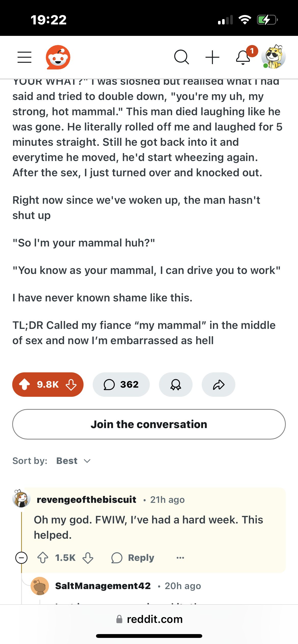The width and height of the screenshot is (298, 644).
Task: Open the search magnifier icon
Action: click(x=181, y=57)
